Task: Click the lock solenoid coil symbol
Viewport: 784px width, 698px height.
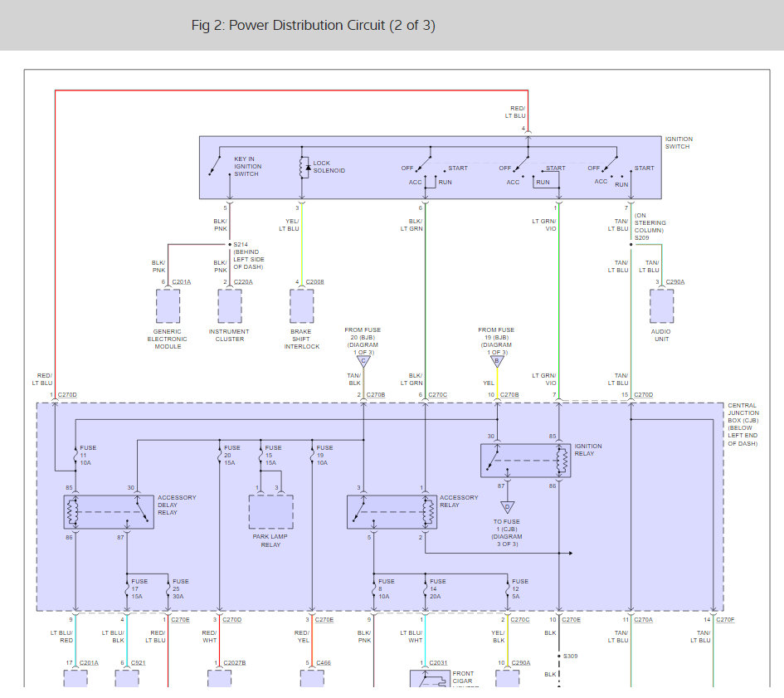Action: (x=303, y=167)
